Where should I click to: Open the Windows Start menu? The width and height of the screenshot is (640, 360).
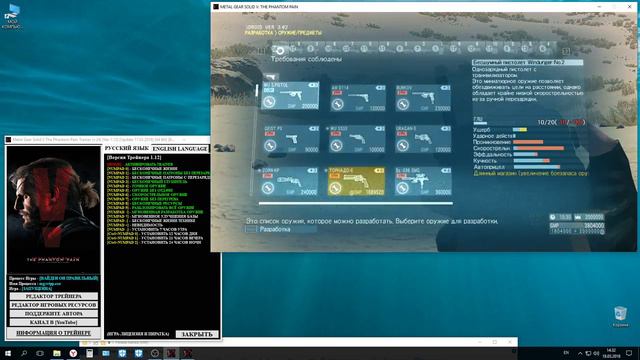click(x=7, y=353)
